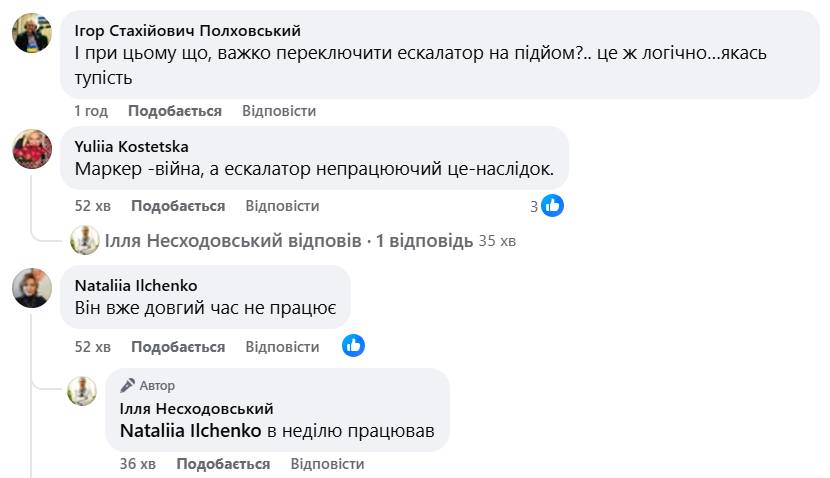Toggle Подобається on Yuliia Kostetska's comment
This screenshot has height=478, width=830.
coord(178,206)
